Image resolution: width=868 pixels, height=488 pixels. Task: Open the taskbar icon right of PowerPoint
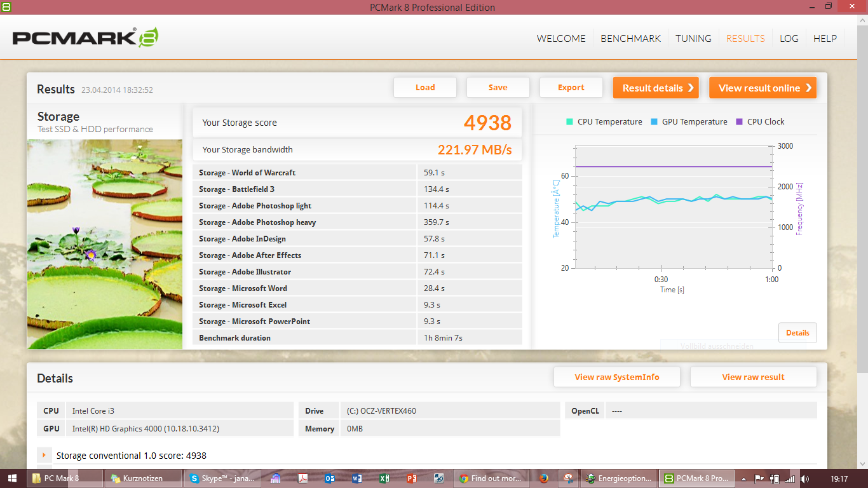click(x=438, y=478)
